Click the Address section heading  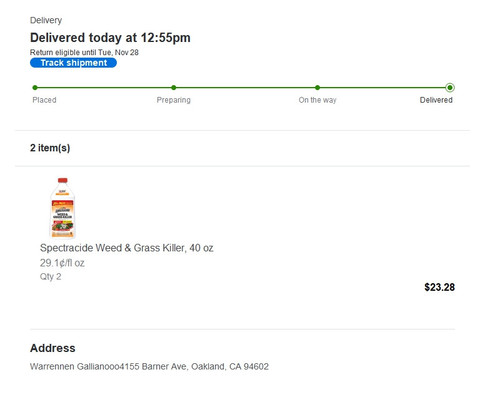[x=53, y=348]
